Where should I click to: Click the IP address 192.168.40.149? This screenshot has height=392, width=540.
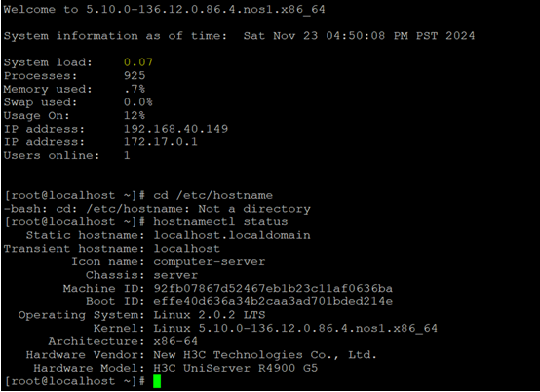(x=175, y=129)
